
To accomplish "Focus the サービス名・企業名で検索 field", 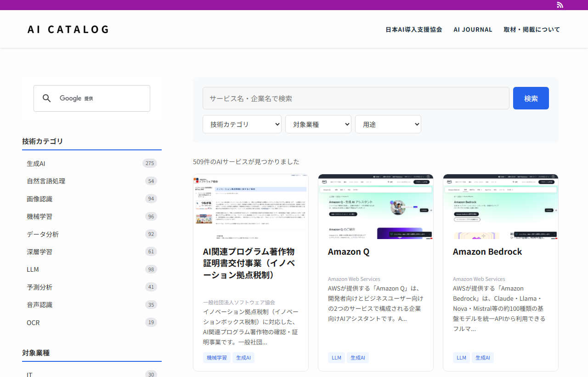I will tap(356, 98).
